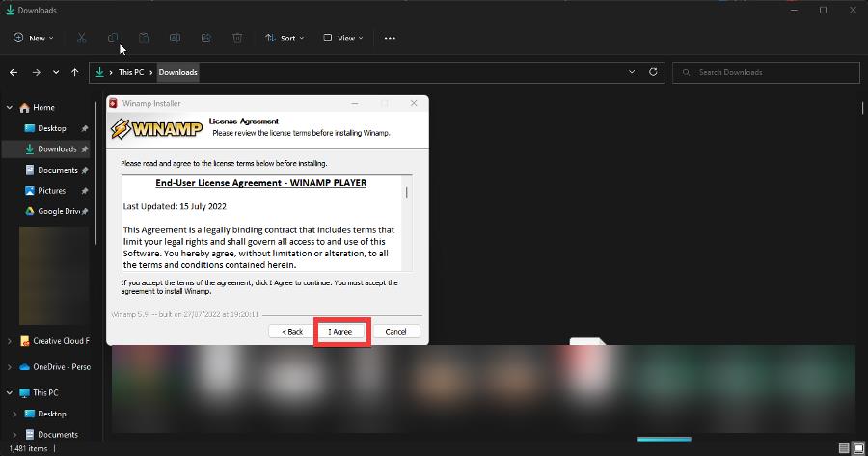The image size is (868, 456).
Task: Click the Rename icon in Explorer toolbar
Action: click(x=175, y=39)
